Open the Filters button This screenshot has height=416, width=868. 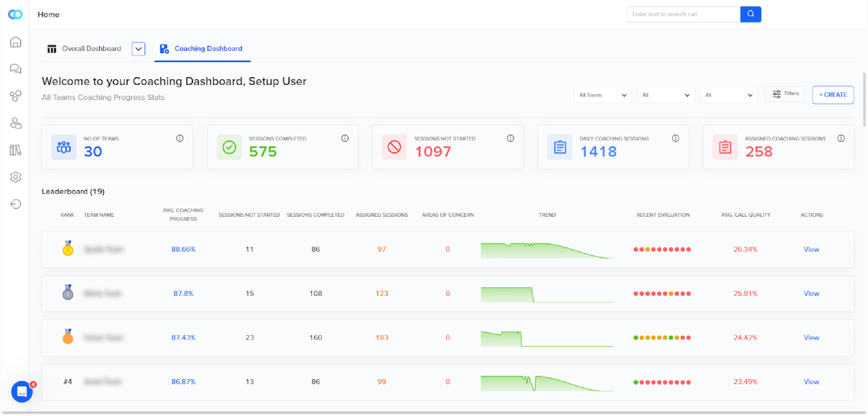786,93
